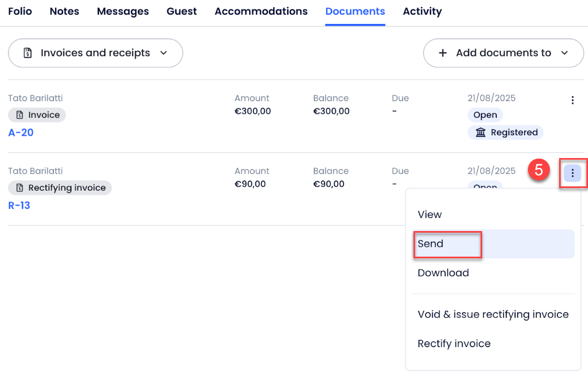Click the bank icon on Registered badge
This screenshot has width=588, height=376.
(x=481, y=132)
